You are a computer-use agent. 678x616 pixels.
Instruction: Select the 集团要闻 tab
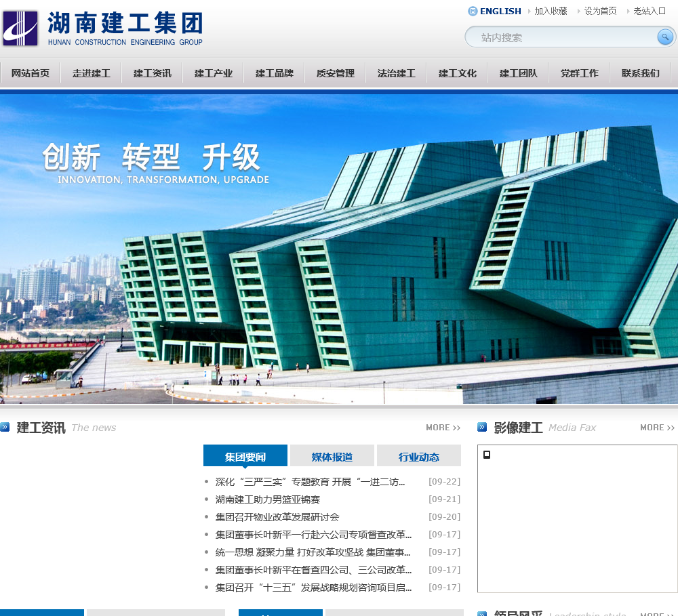pos(245,455)
